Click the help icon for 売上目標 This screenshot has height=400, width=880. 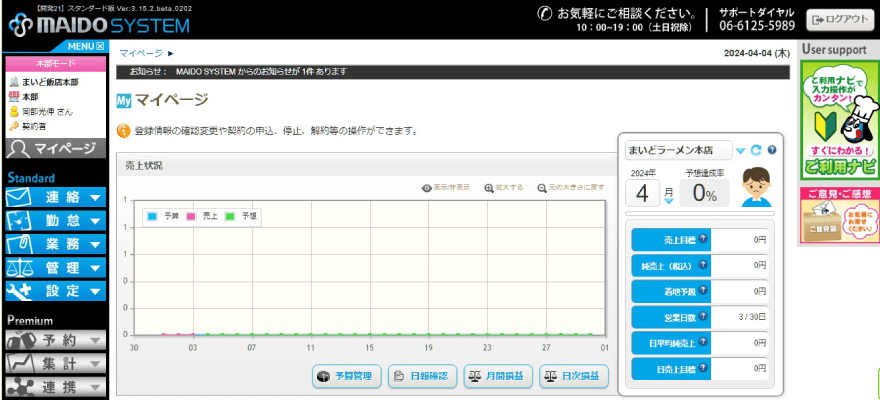pyautogui.click(x=703, y=238)
